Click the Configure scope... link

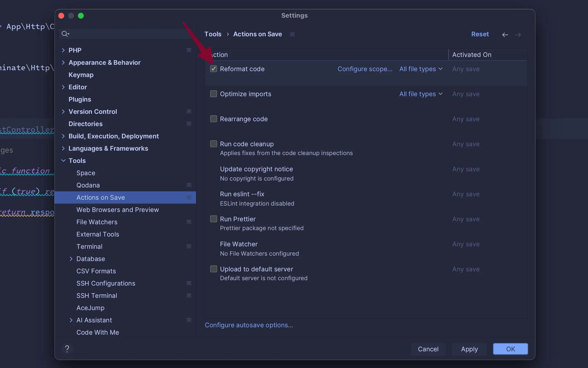[365, 69]
